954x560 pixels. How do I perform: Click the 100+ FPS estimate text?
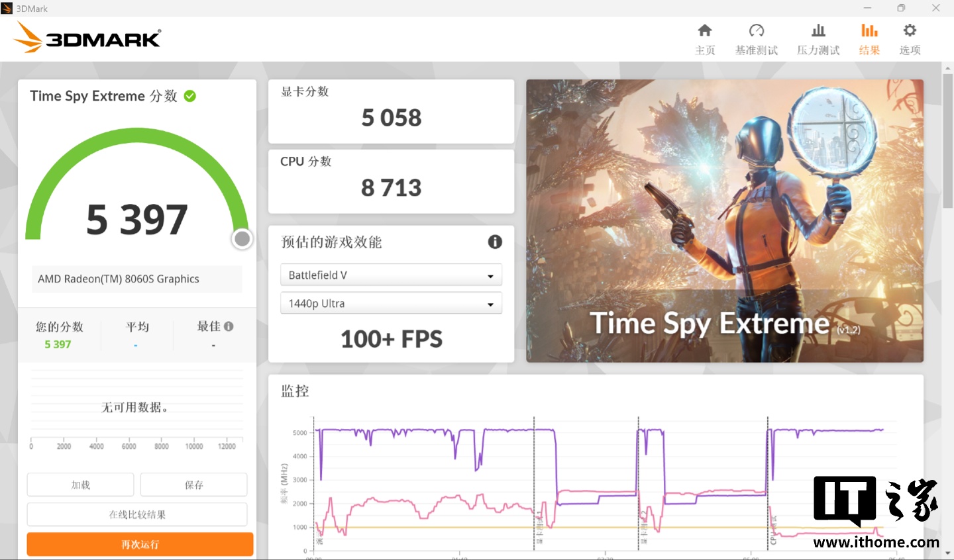(x=392, y=339)
